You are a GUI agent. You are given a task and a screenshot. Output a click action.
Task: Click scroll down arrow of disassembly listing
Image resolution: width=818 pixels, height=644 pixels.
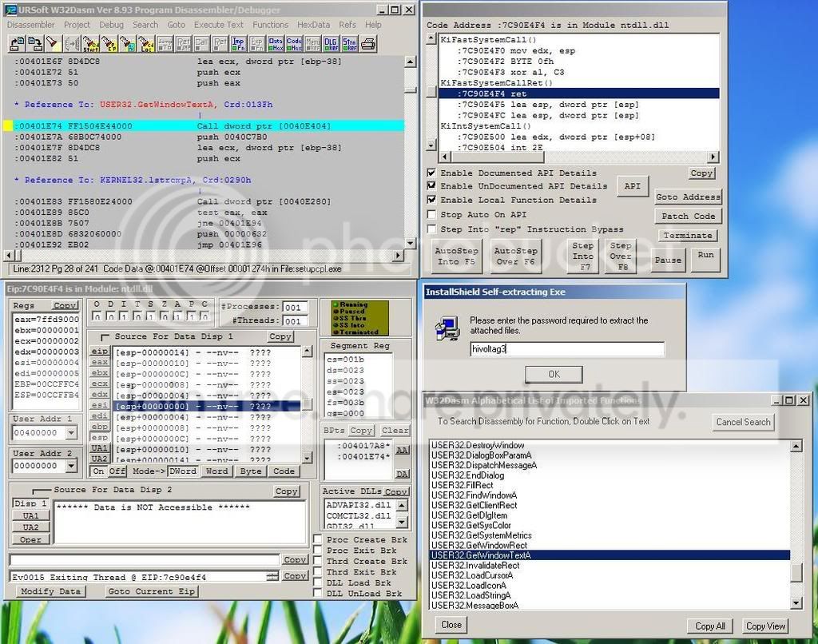pos(410,244)
